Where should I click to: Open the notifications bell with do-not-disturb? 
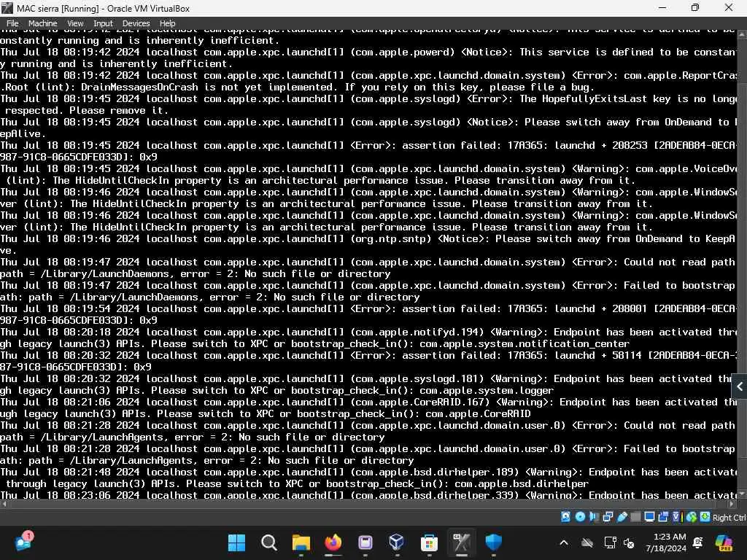tap(698, 542)
